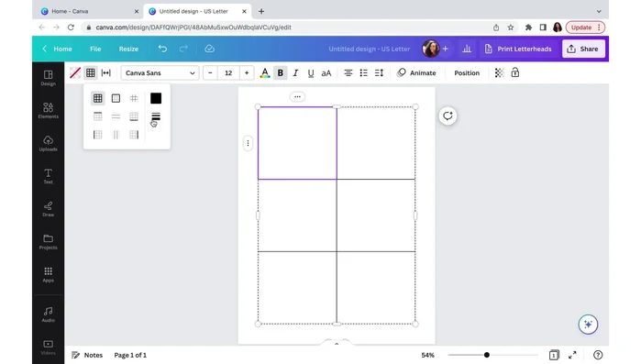The image size is (641, 364).
Task: Select horizontal inner borders option
Action: 116,116
